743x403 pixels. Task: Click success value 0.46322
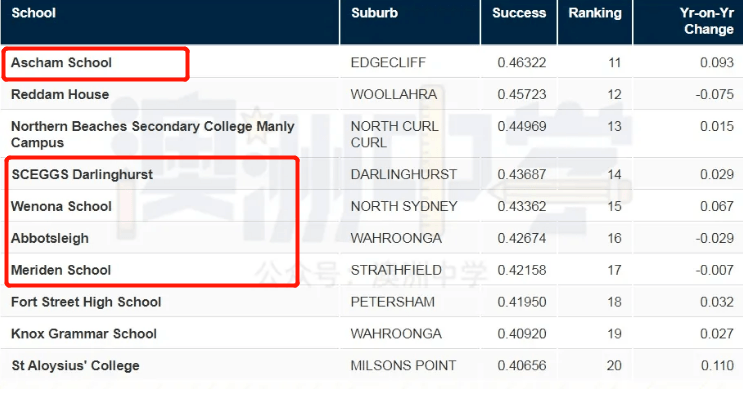[522, 63]
